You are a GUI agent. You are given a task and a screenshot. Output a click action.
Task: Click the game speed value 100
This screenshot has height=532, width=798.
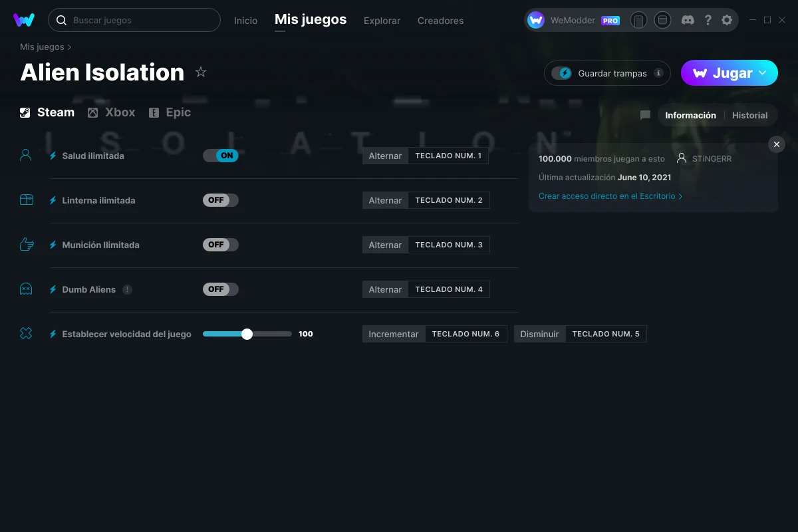coord(306,334)
